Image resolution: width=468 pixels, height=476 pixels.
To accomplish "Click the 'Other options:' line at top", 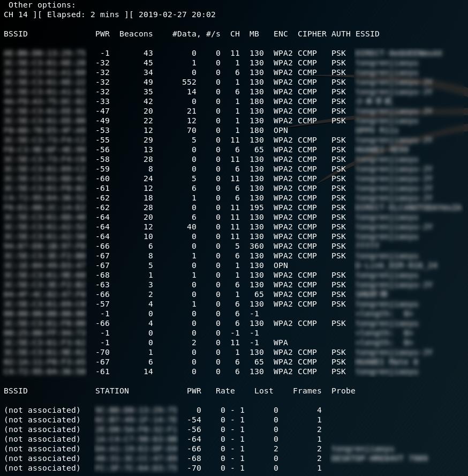I will click(x=42, y=5).
